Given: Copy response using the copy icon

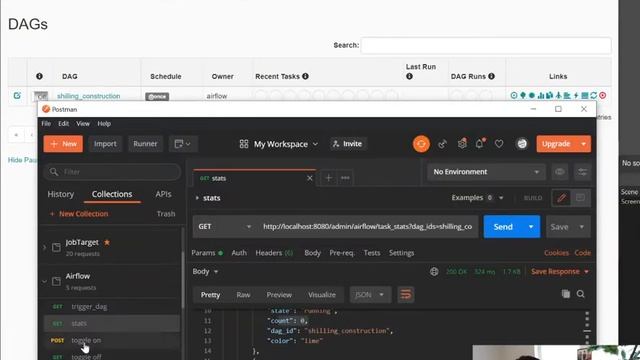Looking at the screenshot, I should pos(566,294).
